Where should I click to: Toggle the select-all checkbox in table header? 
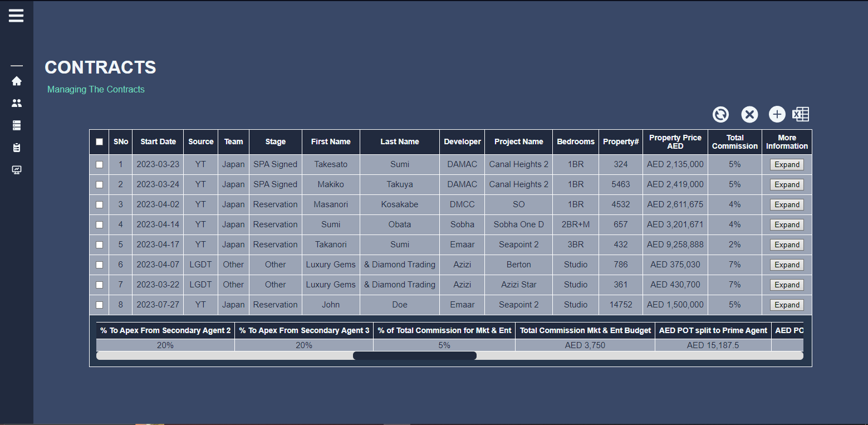[x=99, y=142]
